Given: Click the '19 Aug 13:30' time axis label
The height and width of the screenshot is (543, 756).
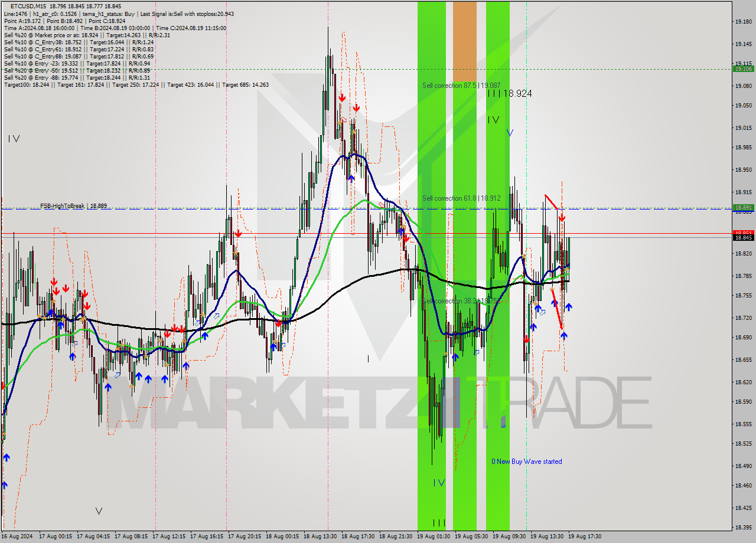Looking at the screenshot, I should pyautogui.click(x=547, y=537).
